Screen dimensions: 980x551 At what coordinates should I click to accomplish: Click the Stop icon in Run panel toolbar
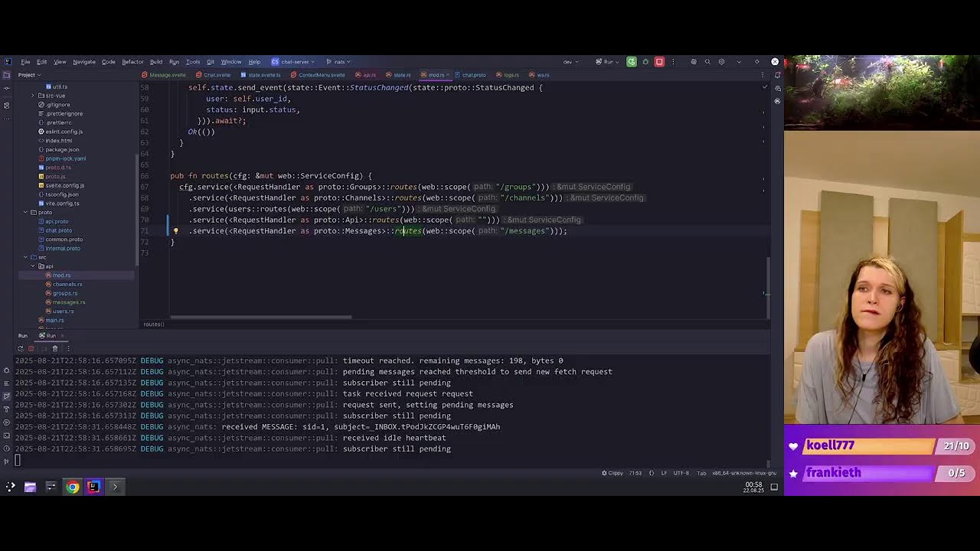pyautogui.click(x=31, y=348)
